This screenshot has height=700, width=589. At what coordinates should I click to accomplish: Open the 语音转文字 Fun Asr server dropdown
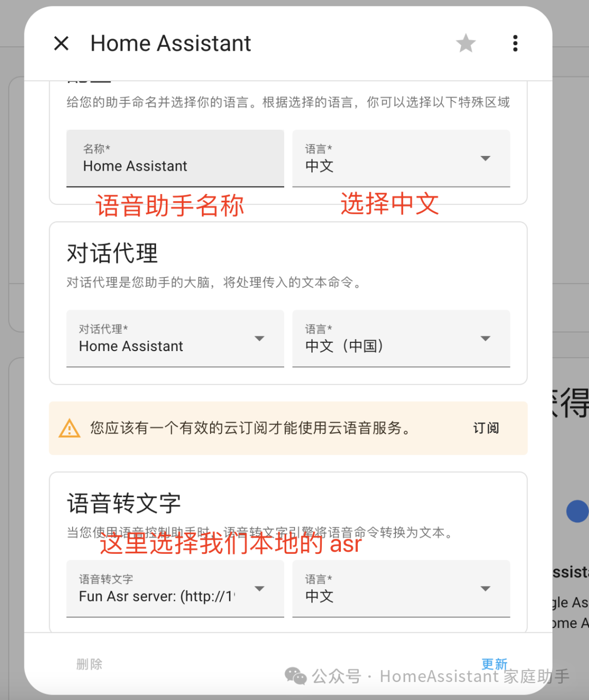[175, 589]
